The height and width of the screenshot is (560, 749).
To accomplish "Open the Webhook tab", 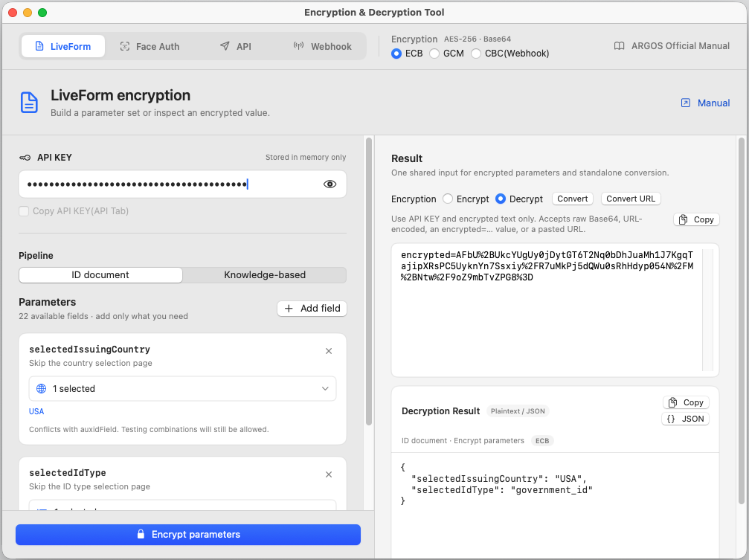I will coord(322,46).
